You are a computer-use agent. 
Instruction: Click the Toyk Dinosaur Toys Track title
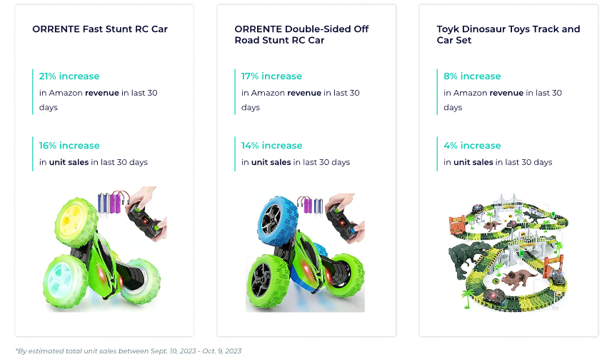click(508, 34)
